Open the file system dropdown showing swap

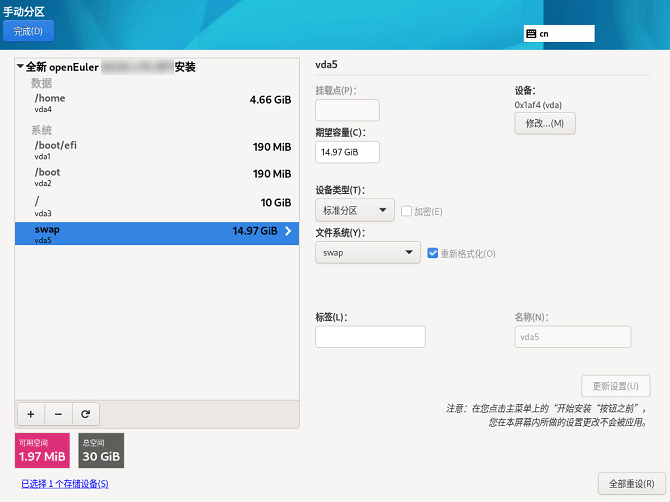pyautogui.click(x=367, y=253)
